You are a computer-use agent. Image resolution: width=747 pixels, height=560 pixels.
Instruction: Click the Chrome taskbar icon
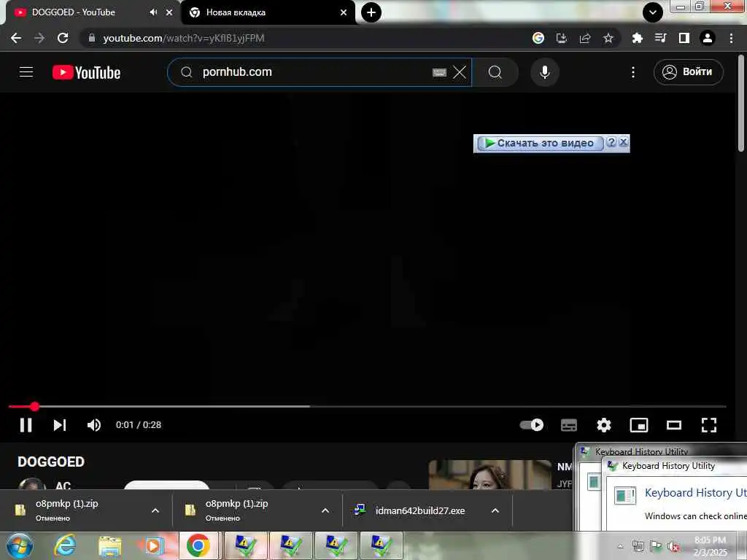pos(198,545)
